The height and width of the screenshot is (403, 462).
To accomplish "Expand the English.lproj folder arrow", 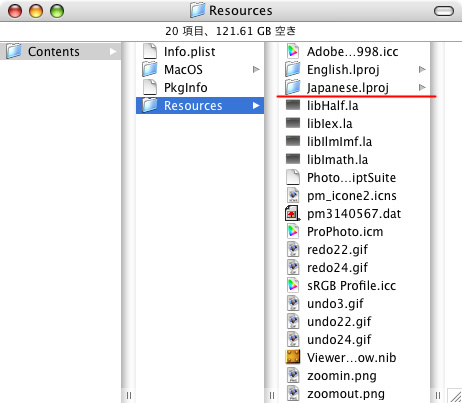I will pos(422,69).
